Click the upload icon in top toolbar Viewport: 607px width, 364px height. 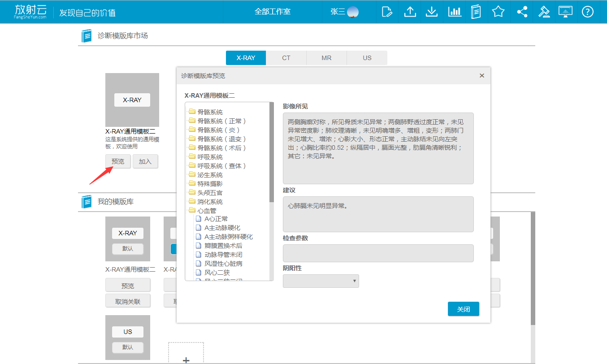click(x=410, y=12)
